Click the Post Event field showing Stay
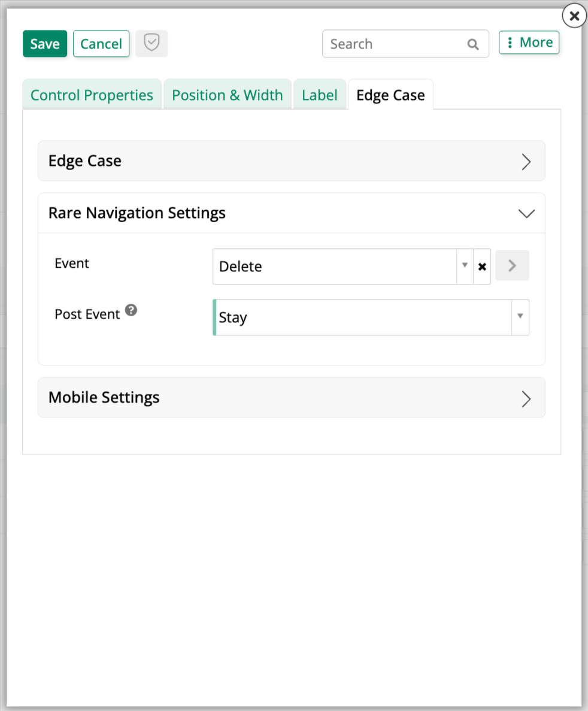Viewport: 588px width, 711px height. [363, 317]
